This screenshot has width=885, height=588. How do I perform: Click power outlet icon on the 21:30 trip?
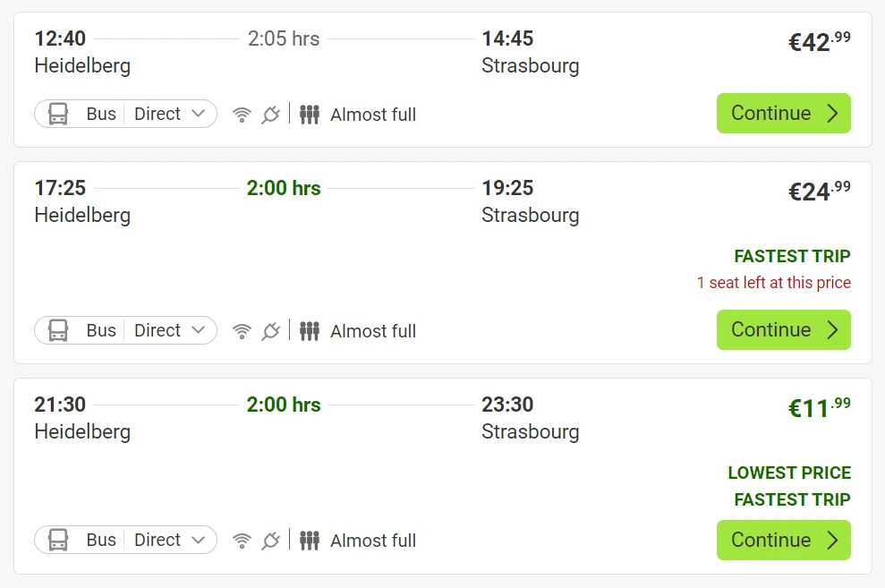tap(270, 541)
